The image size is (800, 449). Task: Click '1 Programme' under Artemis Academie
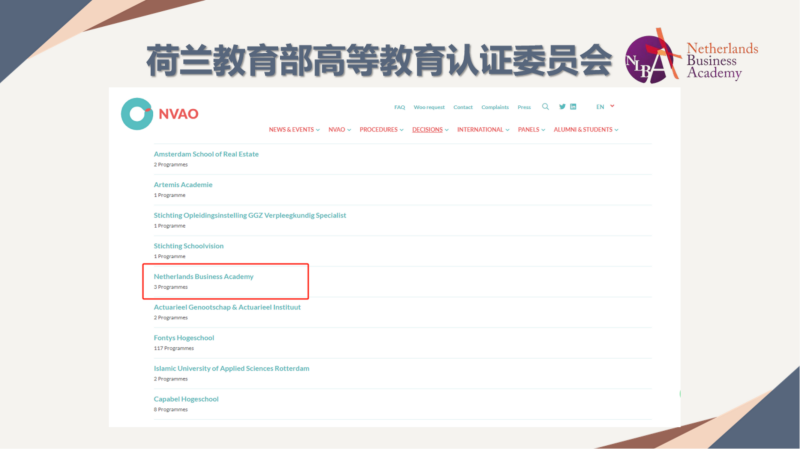pos(169,195)
